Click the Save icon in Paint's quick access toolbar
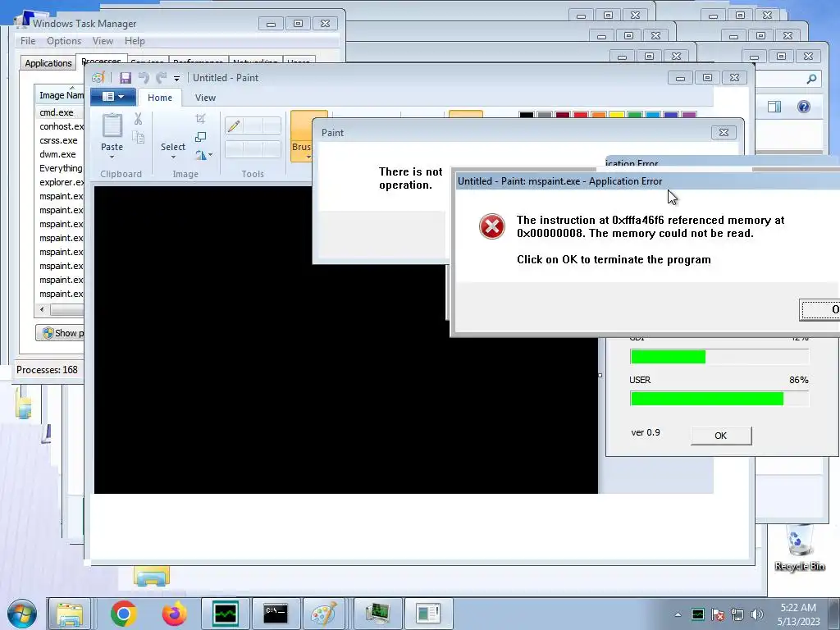 [126, 78]
